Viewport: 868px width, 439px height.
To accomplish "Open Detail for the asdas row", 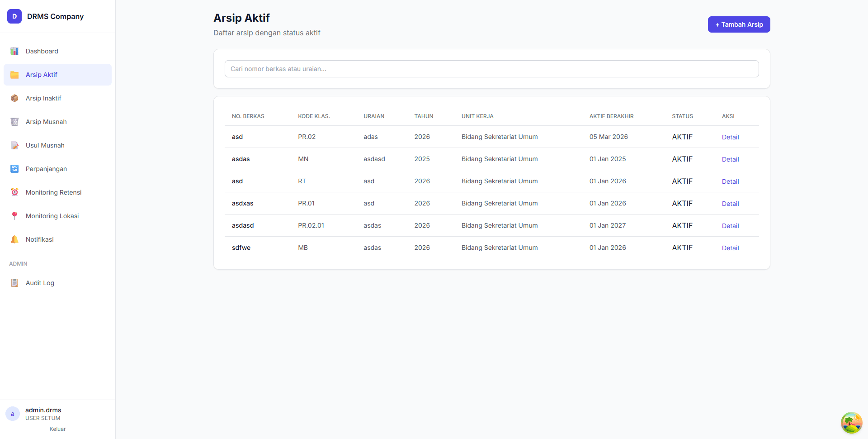I will (x=730, y=159).
